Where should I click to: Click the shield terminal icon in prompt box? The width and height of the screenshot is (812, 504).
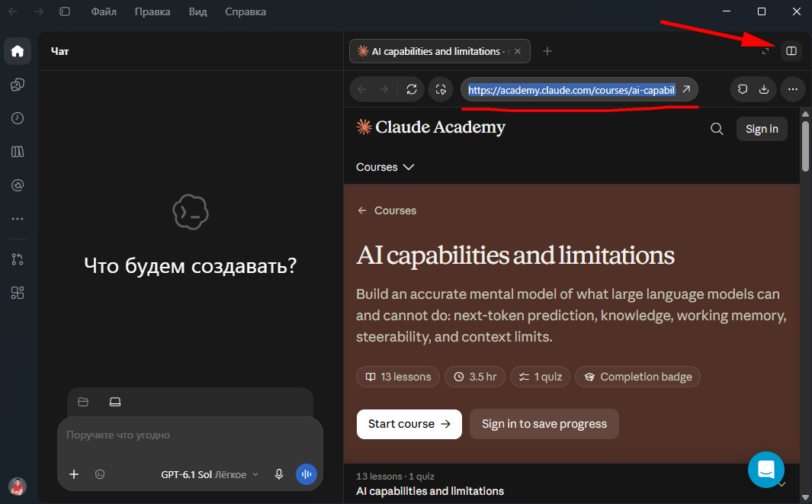(100, 474)
